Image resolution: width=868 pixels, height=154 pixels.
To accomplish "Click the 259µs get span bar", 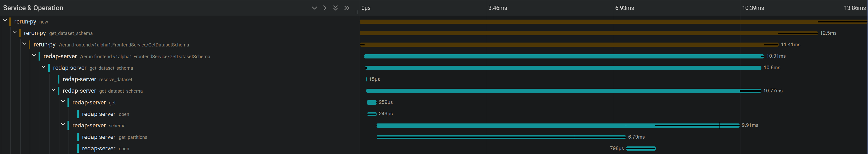I will [x=371, y=102].
